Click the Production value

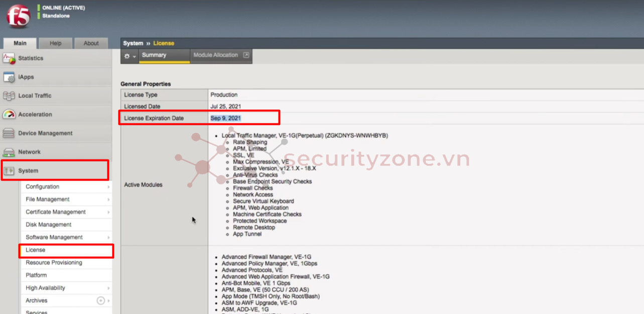coord(224,95)
